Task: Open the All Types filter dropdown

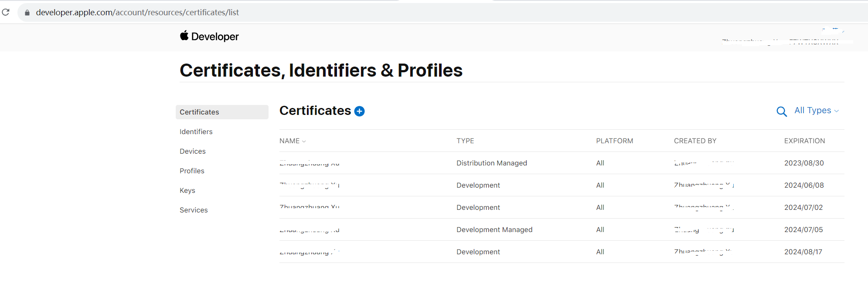Action: point(816,111)
